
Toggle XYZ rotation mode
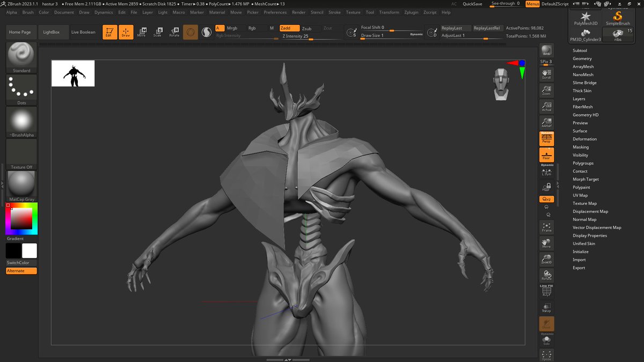click(x=546, y=199)
